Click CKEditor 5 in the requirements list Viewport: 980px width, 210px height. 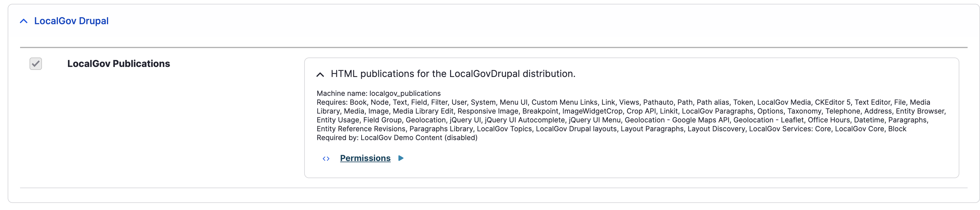pos(832,103)
